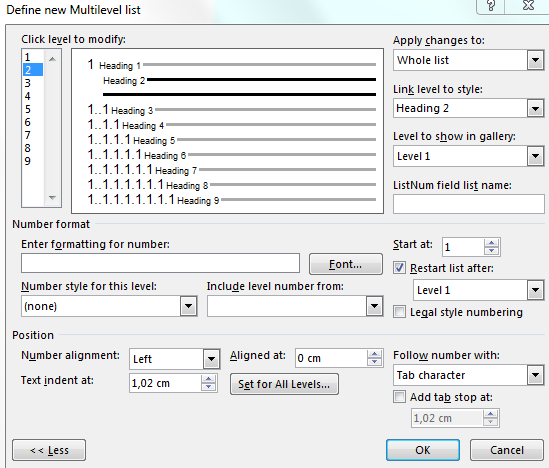Screen dimensions: 549x468
Task: Open the Link level to style dropdown
Action: pyautogui.click(x=535, y=109)
